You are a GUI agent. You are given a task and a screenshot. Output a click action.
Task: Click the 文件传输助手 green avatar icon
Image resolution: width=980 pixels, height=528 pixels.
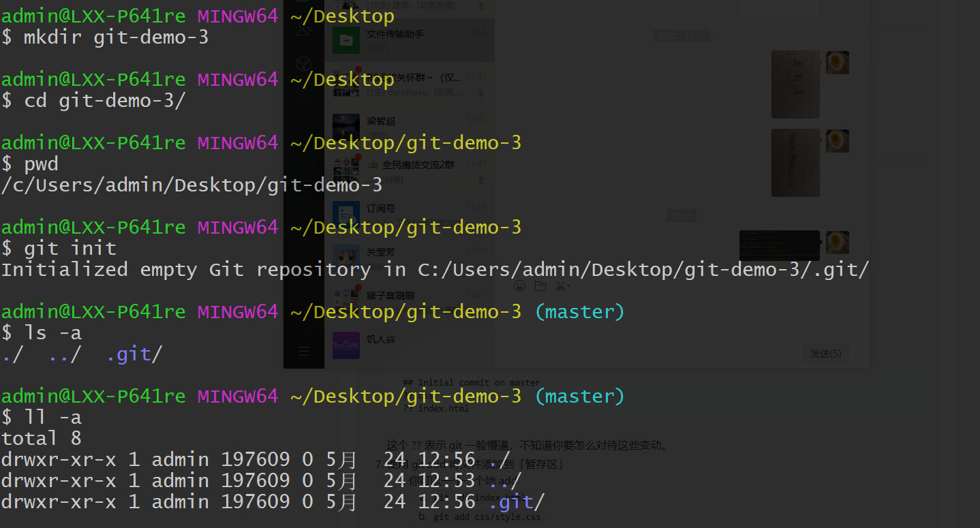346,40
